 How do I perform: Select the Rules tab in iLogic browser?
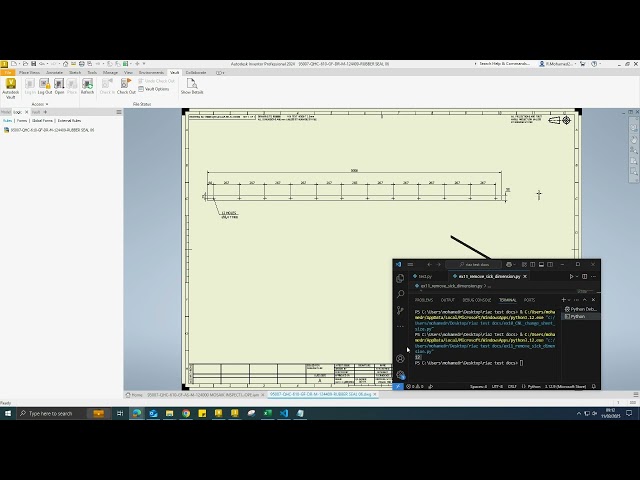click(8, 121)
